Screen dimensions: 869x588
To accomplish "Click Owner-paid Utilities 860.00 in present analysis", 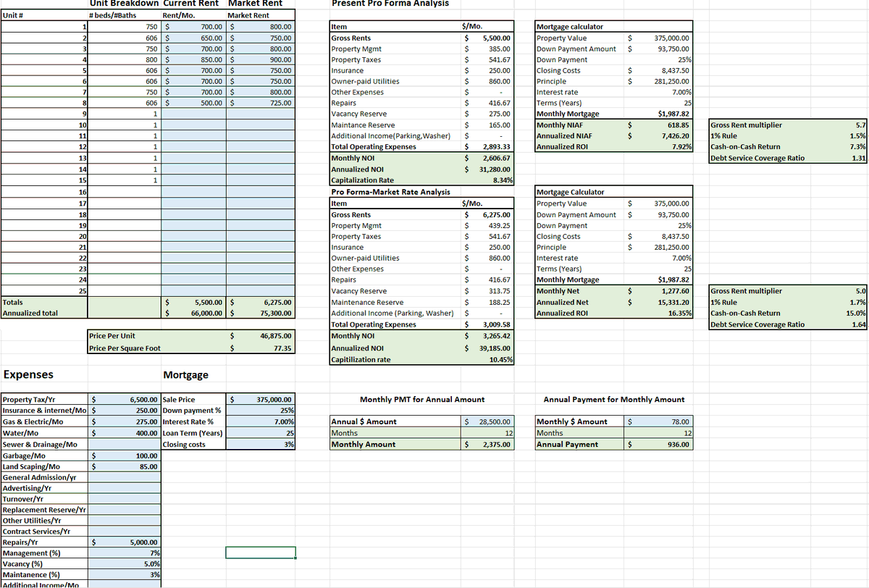I will coord(489,81).
